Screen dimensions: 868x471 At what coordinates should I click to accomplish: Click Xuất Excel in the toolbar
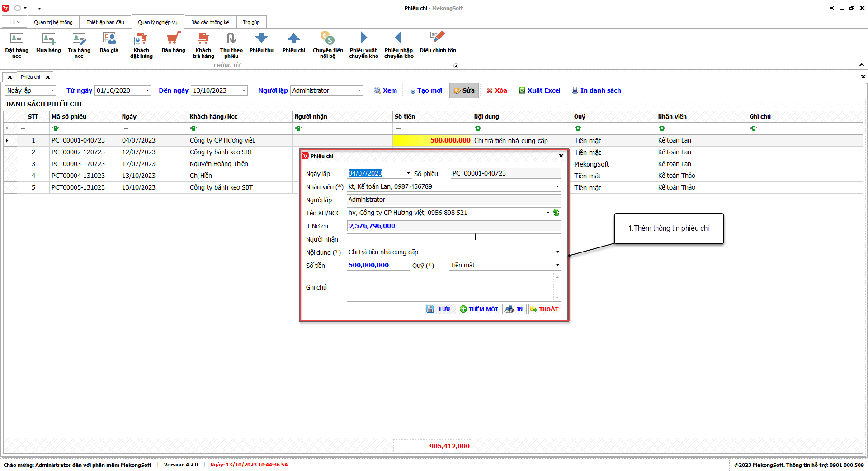click(x=539, y=90)
